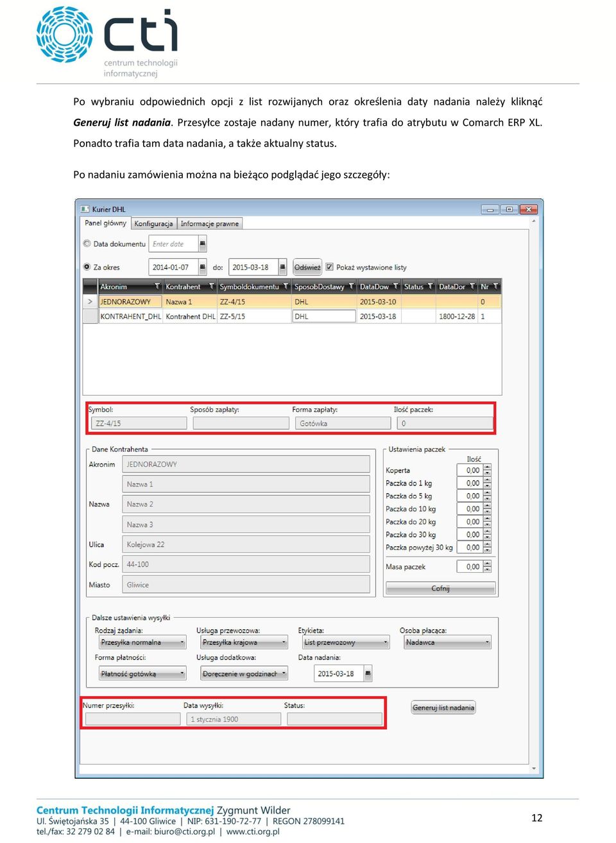This screenshot has width=616, height=843.
Task: Click filter icon in DataDor column header
Action: tap(472, 286)
